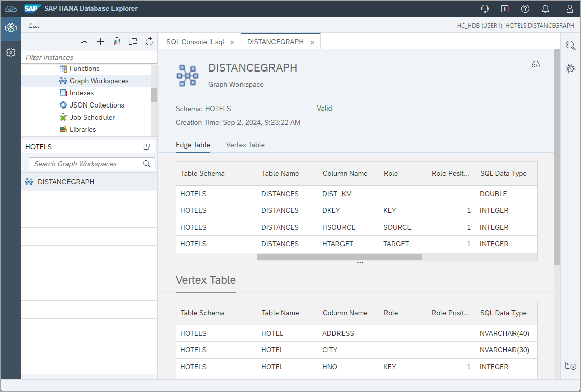This screenshot has width=581, height=392.
Task: Click the Edge Table horizontal scrollbar
Action: point(339,257)
